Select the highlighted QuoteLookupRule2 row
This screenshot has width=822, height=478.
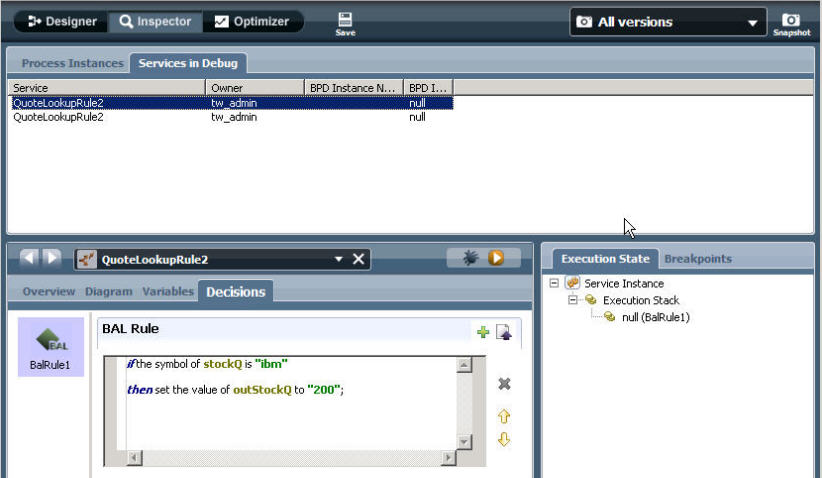(x=231, y=103)
